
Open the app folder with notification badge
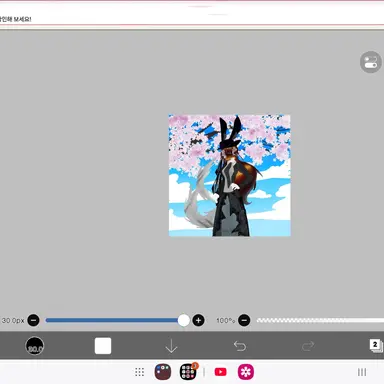(188, 372)
